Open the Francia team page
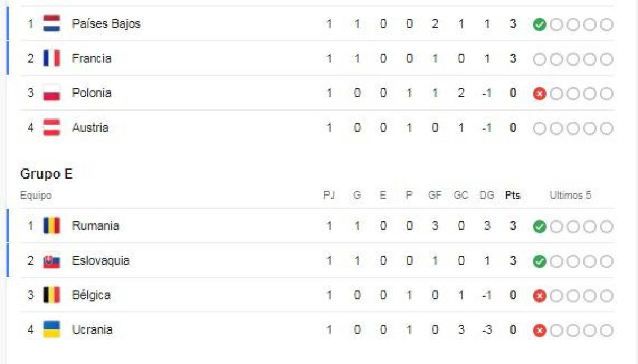 click(91, 58)
